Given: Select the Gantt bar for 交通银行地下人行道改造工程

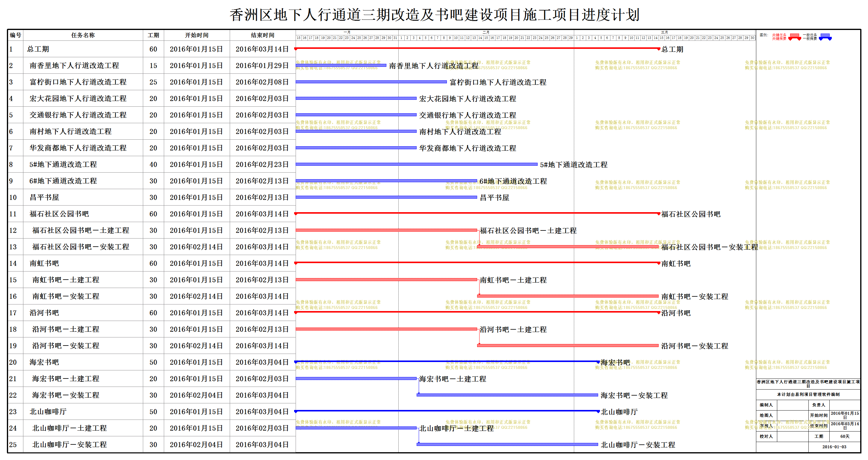Looking at the screenshot, I should tap(356, 115).
